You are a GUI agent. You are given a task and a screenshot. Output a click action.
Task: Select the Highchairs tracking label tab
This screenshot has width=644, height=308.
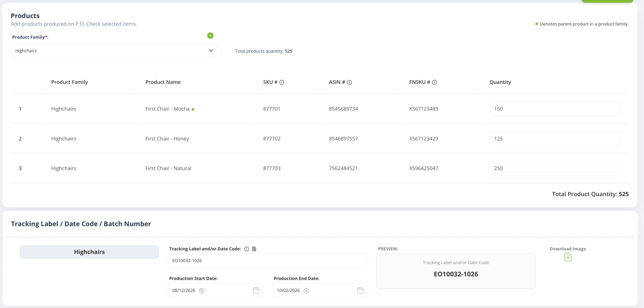pyautogui.click(x=90, y=252)
